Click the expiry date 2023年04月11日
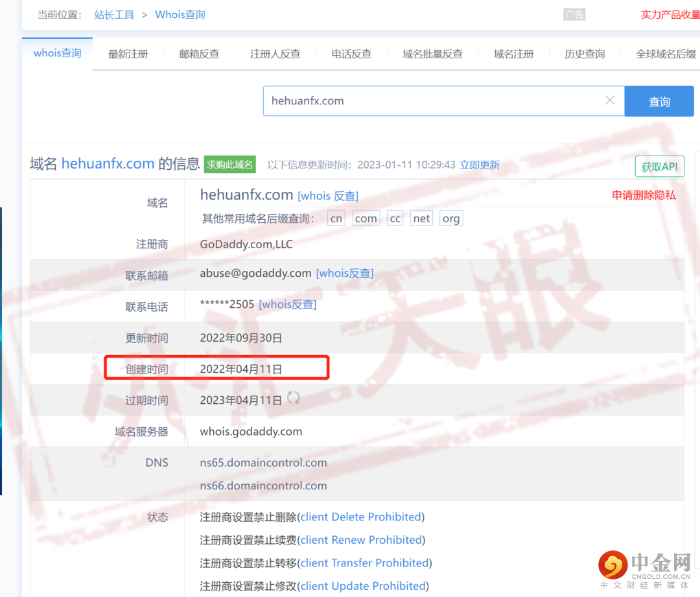 point(240,401)
